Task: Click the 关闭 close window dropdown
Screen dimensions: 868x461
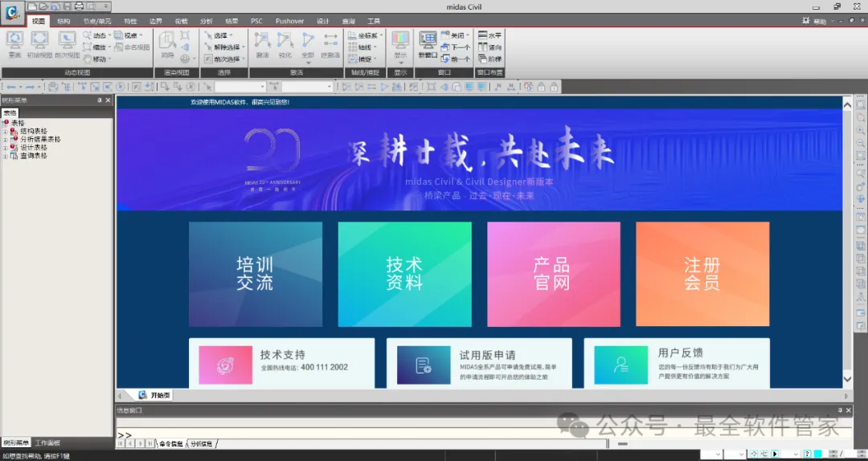Action: click(457, 35)
